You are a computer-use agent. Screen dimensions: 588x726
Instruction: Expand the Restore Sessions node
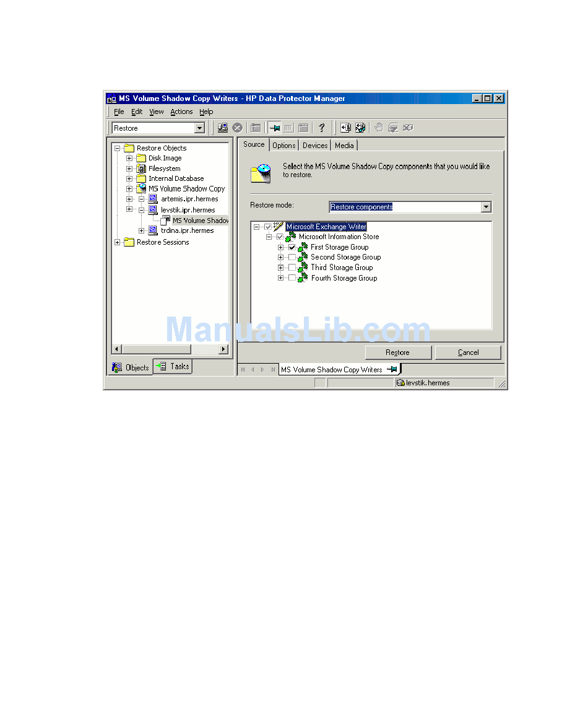[118, 242]
